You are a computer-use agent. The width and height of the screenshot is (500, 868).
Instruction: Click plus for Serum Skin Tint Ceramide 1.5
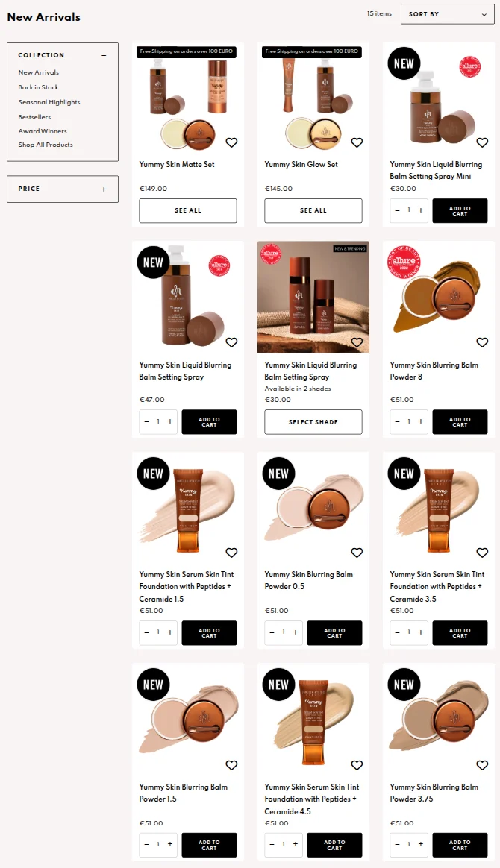point(170,632)
